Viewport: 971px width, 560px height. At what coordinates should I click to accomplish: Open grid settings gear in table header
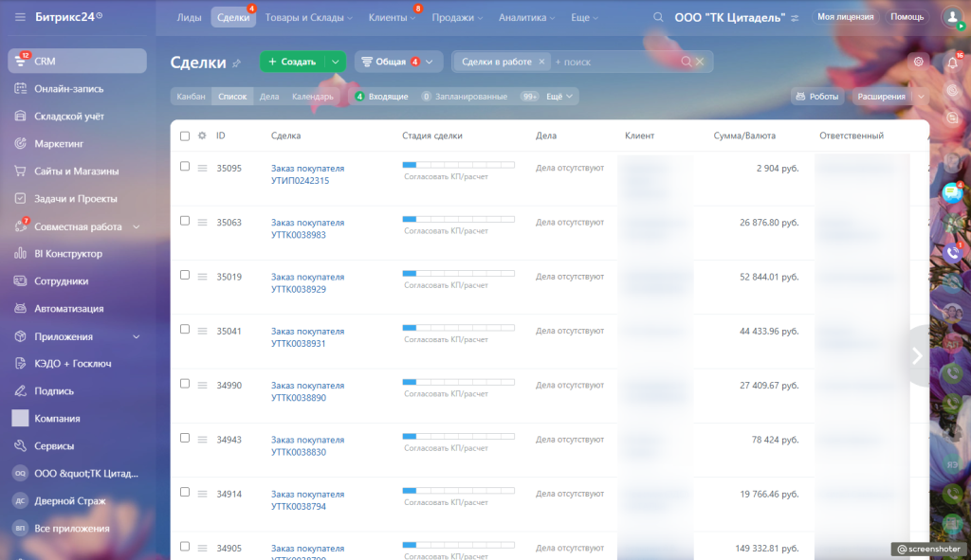tap(201, 135)
